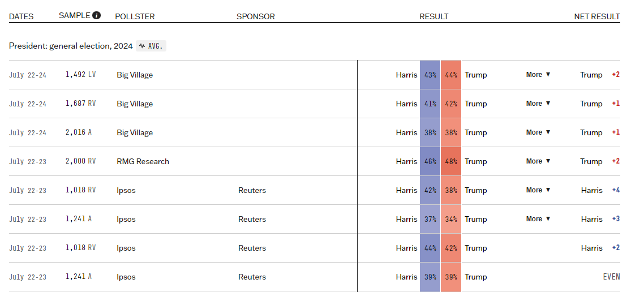
Task: Click the Harris 46% blue result cell
Action: [x=430, y=161]
